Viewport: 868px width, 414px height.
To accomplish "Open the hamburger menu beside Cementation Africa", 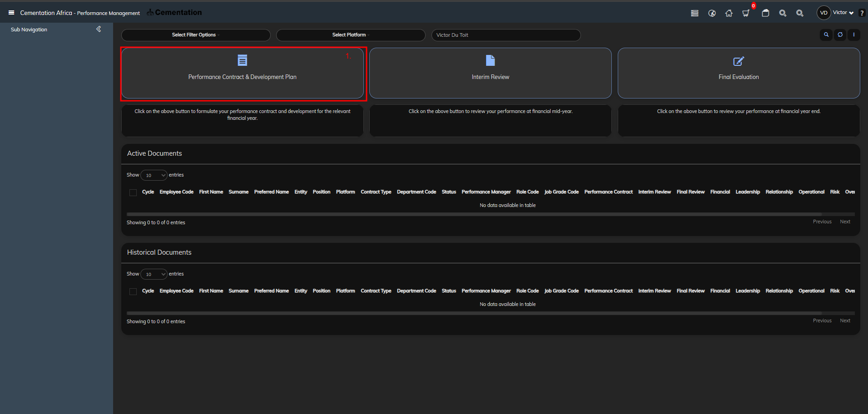I will (11, 13).
